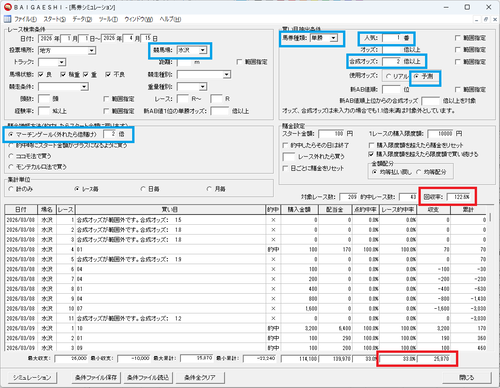Toggle the 良 track condition checkbox
This screenshot has height=388, width=500.
coord(41,75)
